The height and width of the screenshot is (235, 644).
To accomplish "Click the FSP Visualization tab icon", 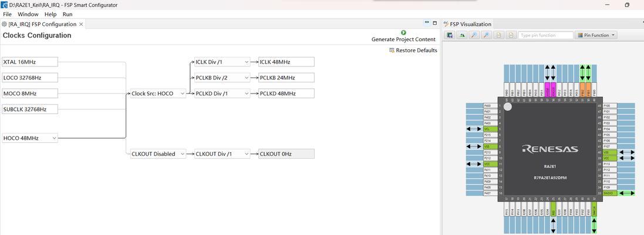I will (x=446, y=24).
